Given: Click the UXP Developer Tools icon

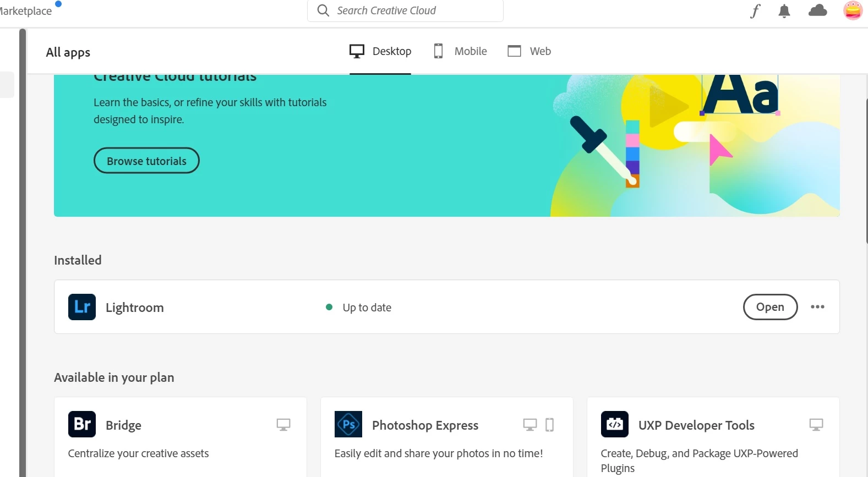Looking at the screenshot, I should [615, 424].
